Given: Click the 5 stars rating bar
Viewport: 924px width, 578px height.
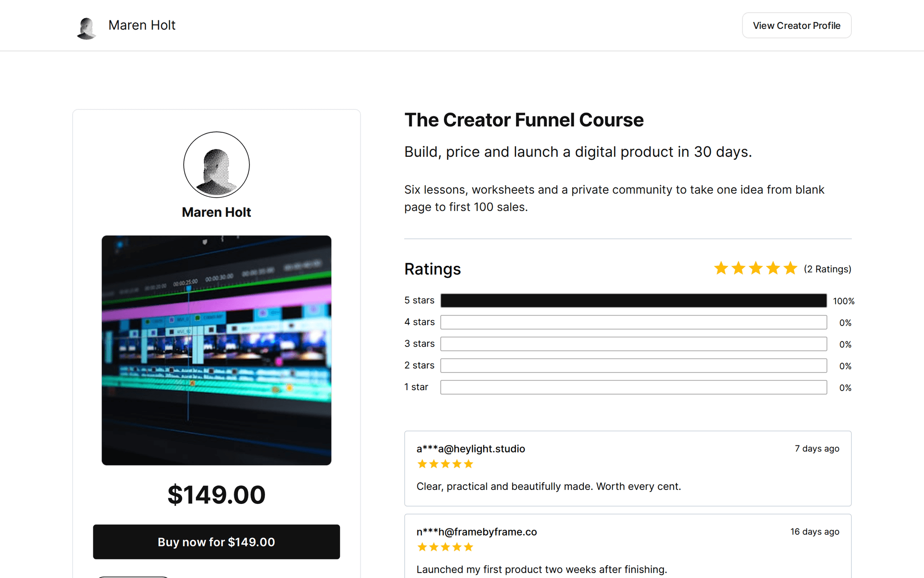Looking at the screenshot, I should pos(633,301).
